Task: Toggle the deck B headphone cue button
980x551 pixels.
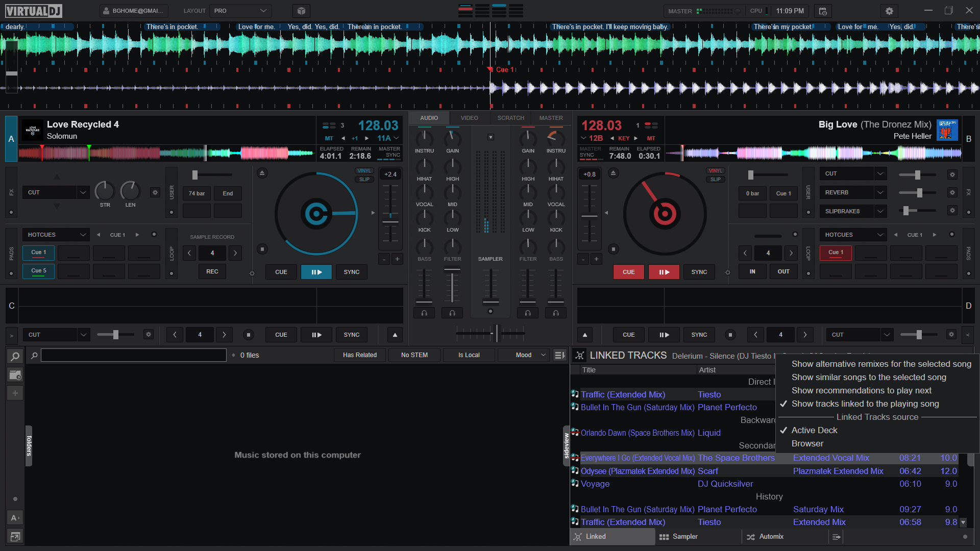Action: tap(528, 313)
